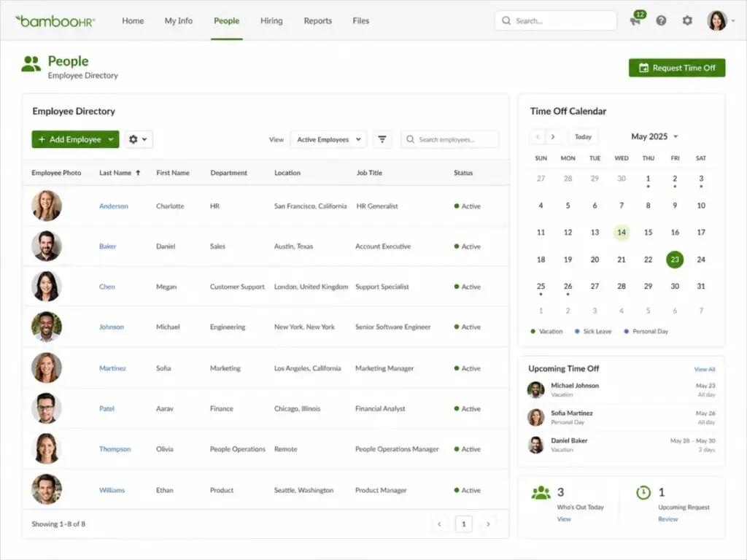Select May 23 on the calendar
The image size is (747, 560).
coord(675,260)
